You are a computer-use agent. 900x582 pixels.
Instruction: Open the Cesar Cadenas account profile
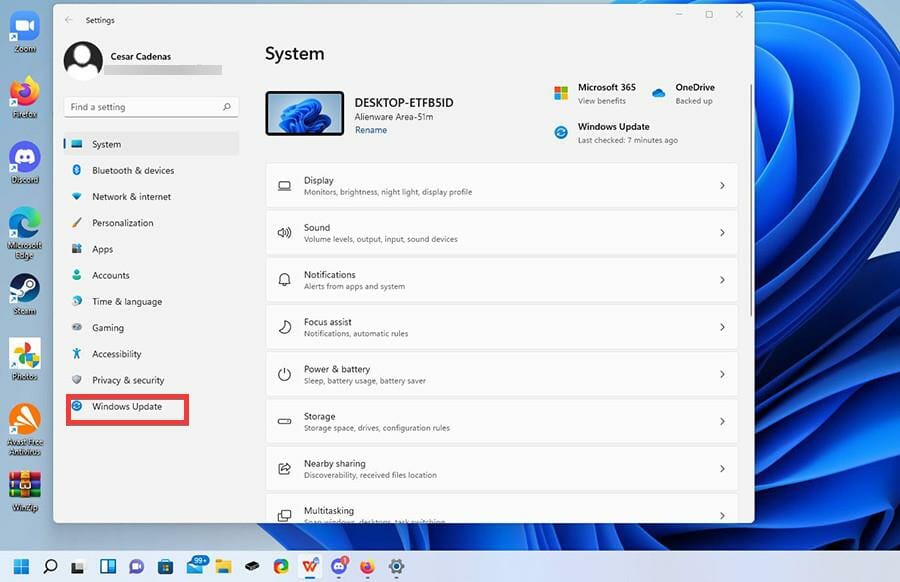click(143, 60)
